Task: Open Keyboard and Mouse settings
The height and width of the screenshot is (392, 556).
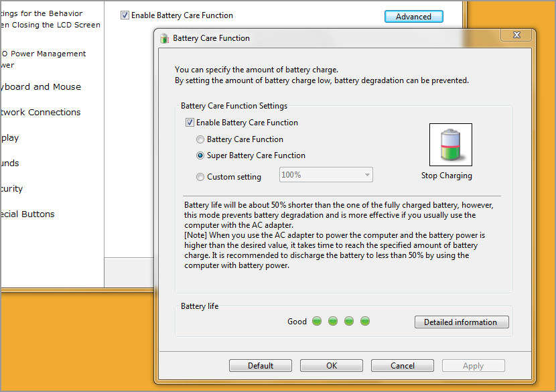Action: [33, 86]
